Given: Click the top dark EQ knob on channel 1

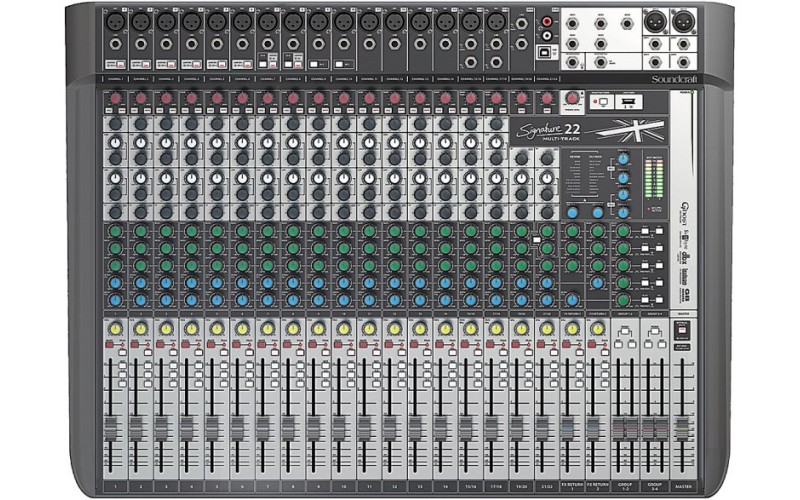Looking at the screenshot, I should pyautogui.click(x=116, y=123).
